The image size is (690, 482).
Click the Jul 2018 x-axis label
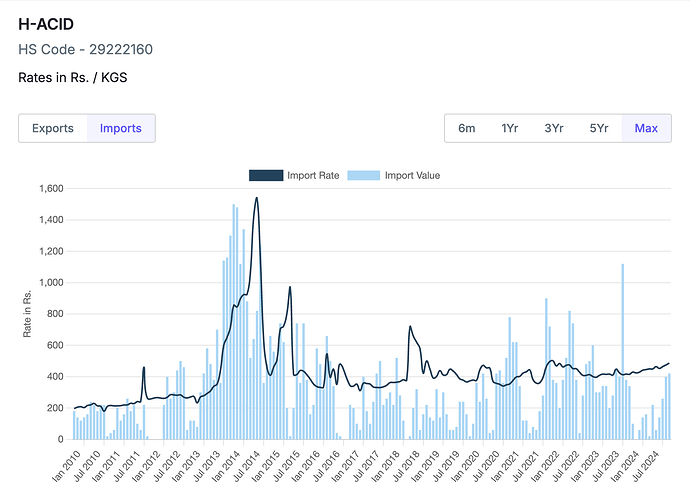[407, 466]
